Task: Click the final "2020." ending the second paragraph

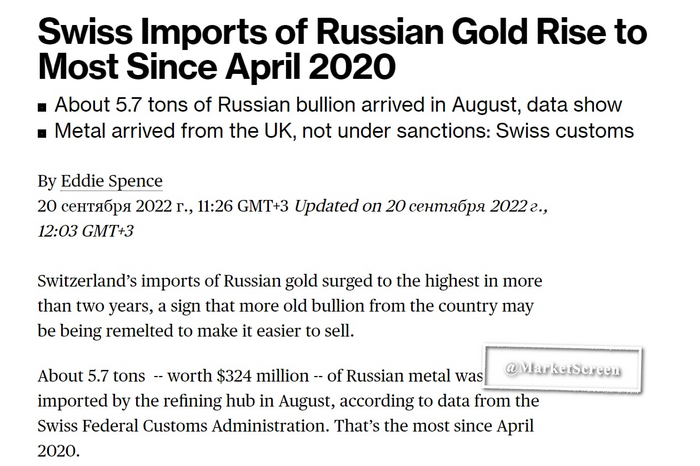Action: [x=59, y=449]
